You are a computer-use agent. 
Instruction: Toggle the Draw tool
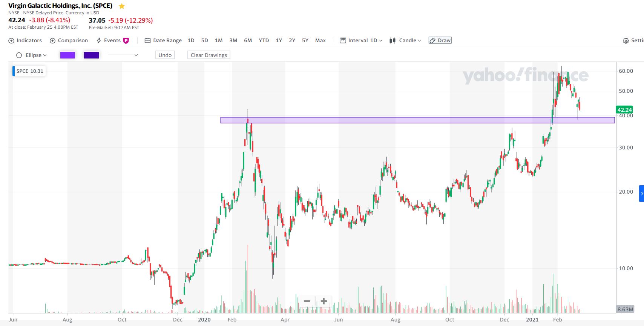pyautogui.click(x=440, y=40)
